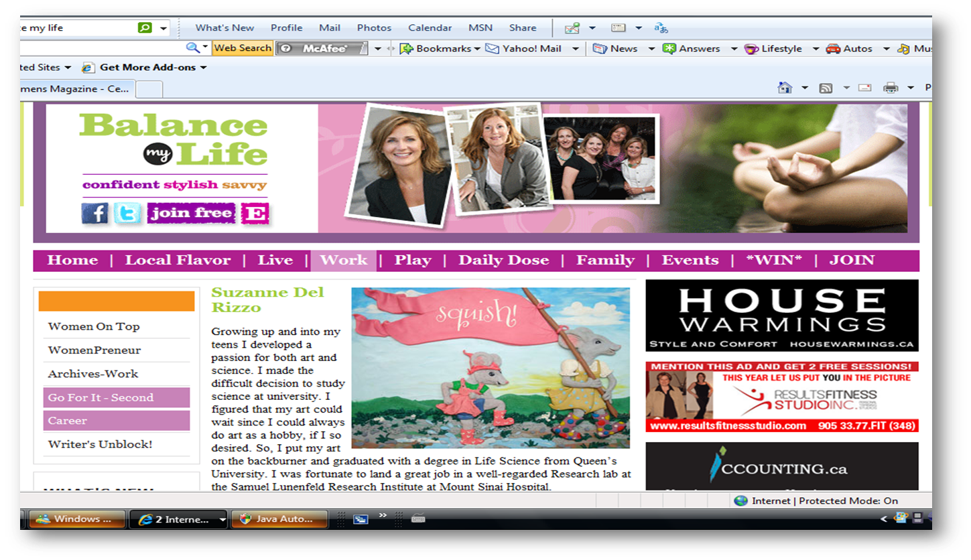Open Daily Dose in site navigation
Viewport: 971px width, 560px height.
[504, 260]
